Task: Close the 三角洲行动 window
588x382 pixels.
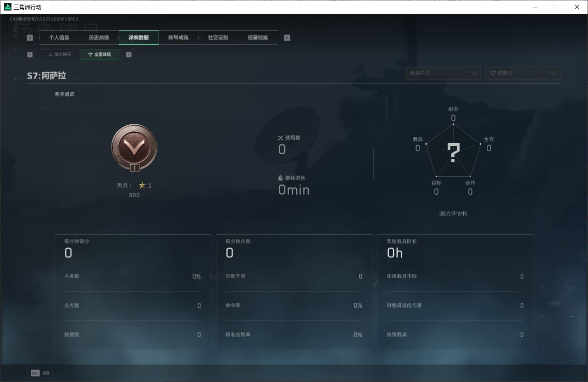Action: point(577,7)
